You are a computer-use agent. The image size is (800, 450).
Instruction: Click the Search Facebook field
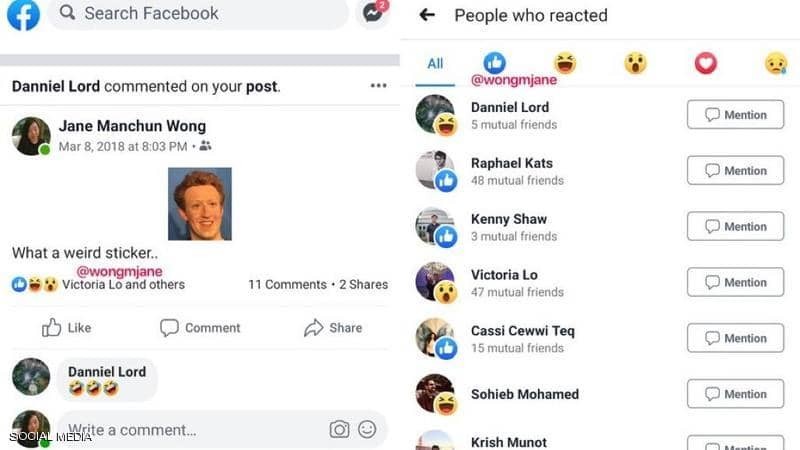(198, 14)
